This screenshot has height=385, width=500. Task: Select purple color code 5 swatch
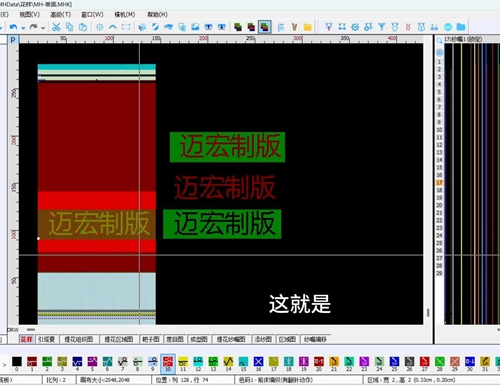[x=92, y=362]
